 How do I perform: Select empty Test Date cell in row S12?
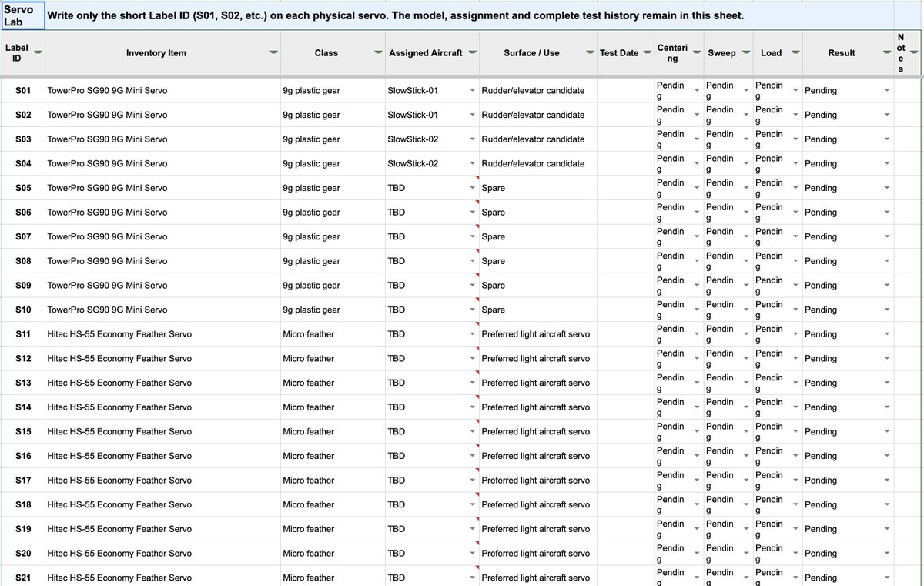coord(625,359)
